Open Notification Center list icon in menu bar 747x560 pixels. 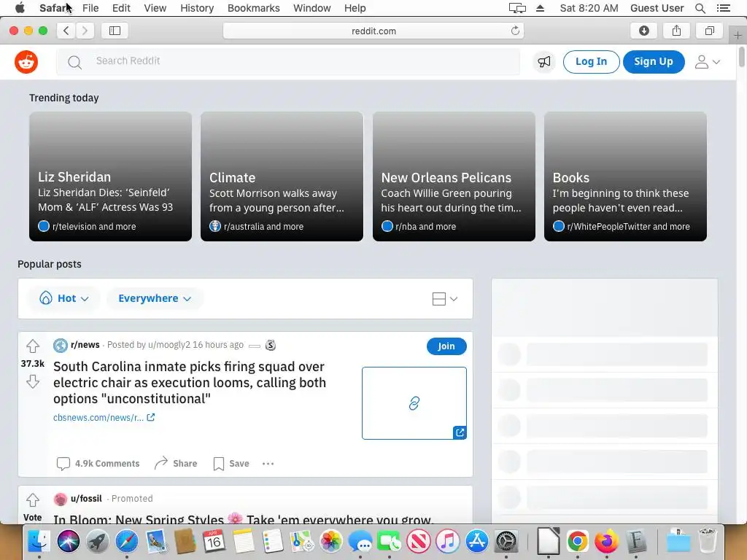[x=724, y=8]
